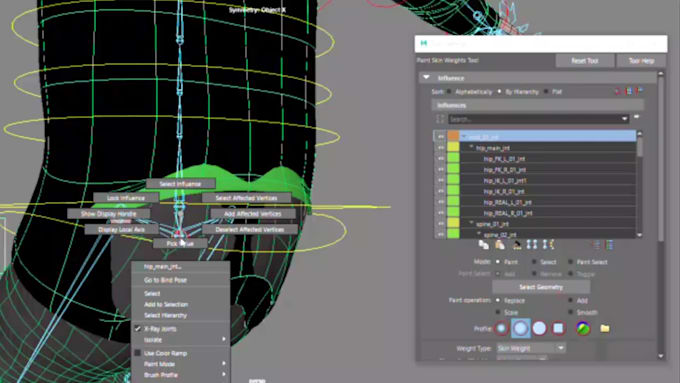The image size is (680, 383).
Task: Click the color swatch of hip_main_jnt
Action: pos(453,147)
